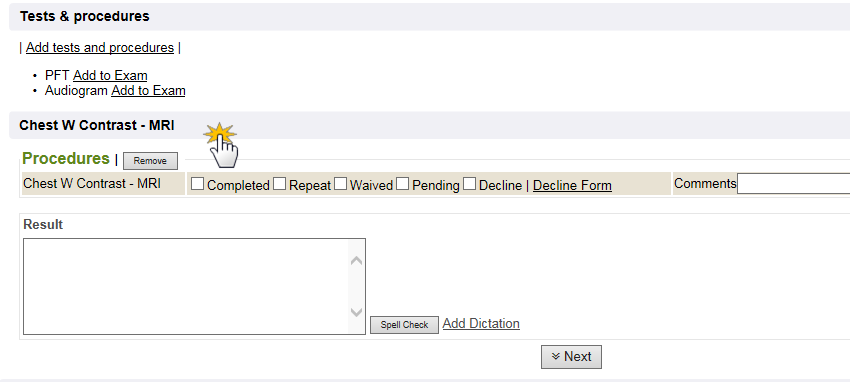Screen dimensions: 850x382
Task: Add PFT to the exam
Action: click(x=110, y=75)
